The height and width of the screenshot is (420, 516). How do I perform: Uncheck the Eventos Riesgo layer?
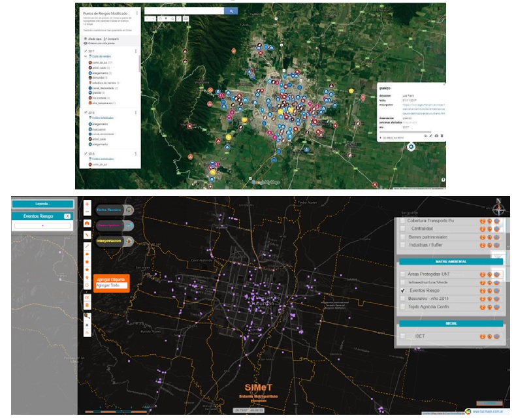403,291
